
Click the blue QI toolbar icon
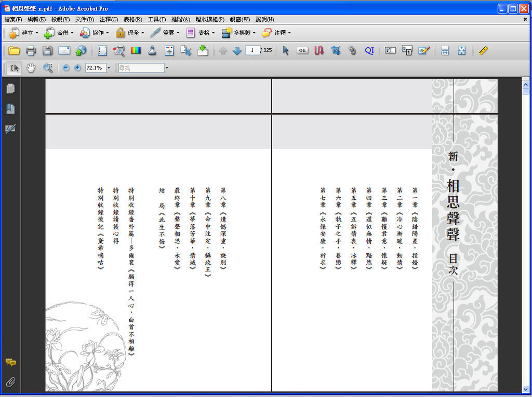tap(369, 51)
